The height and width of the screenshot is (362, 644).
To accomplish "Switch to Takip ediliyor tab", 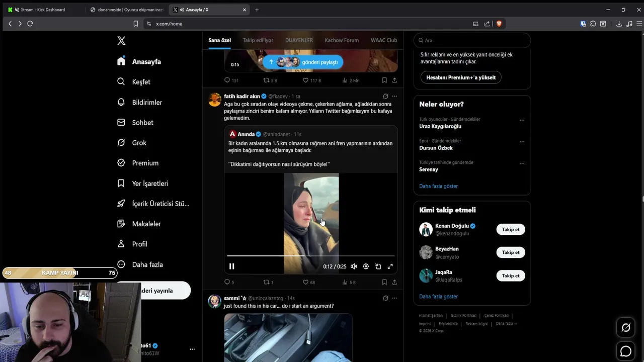I will (x=258, y=40).
